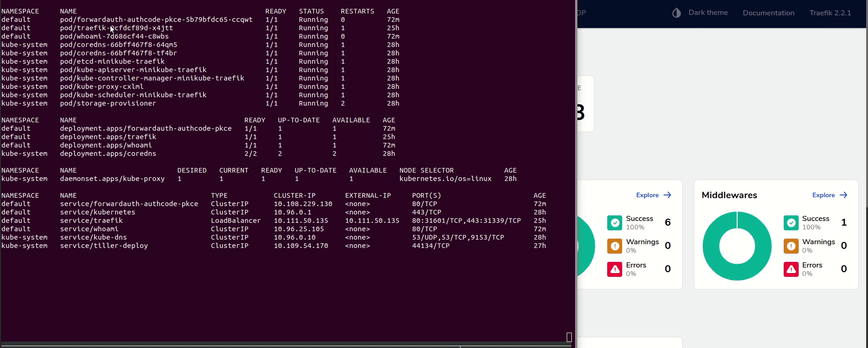Click the terminal cursor block

tap(569, 337)
